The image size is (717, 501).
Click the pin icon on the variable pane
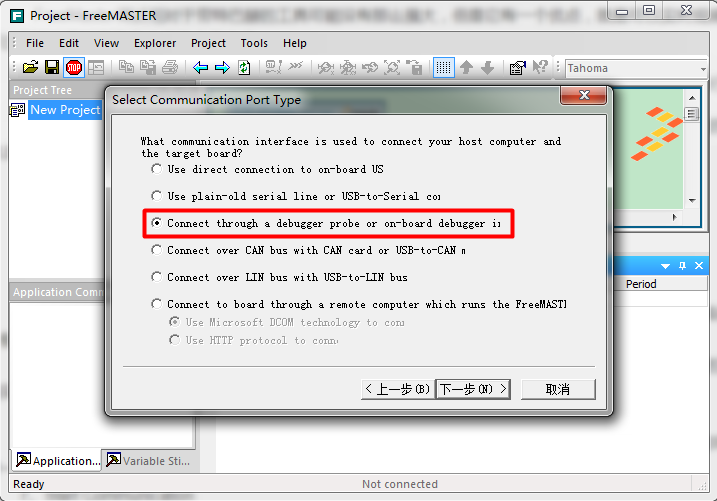682,266
